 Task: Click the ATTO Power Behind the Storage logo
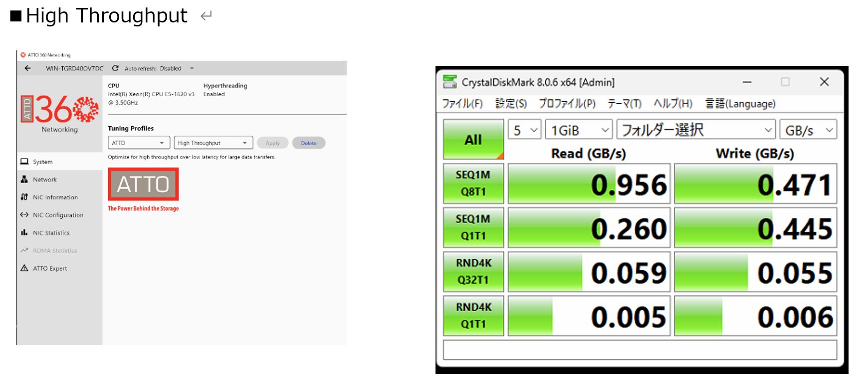coord(143,190)
